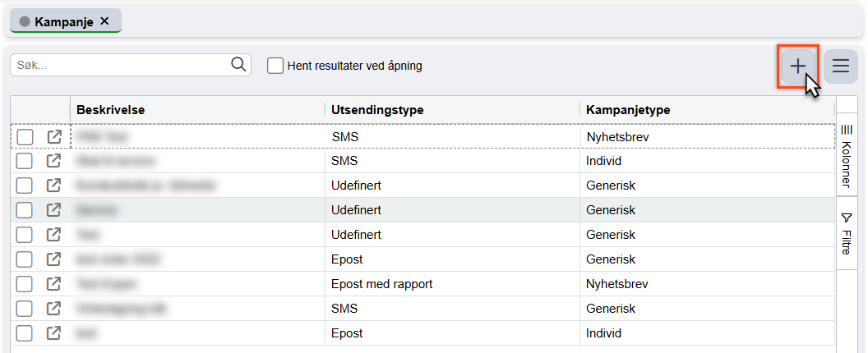This screenshot has width=868, height=353.
Task: Expand the Filtre side panel
Action: click(x=847, y=234)
